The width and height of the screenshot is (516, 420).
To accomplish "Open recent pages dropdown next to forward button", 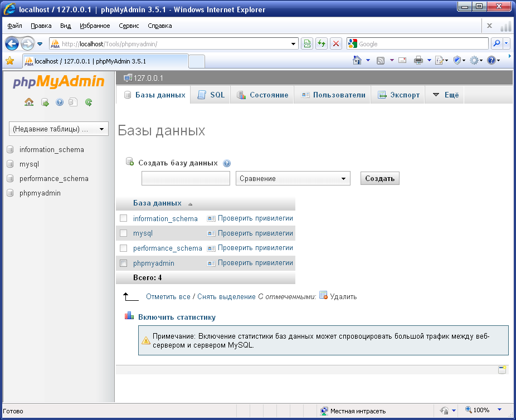I will pos(40,44).
